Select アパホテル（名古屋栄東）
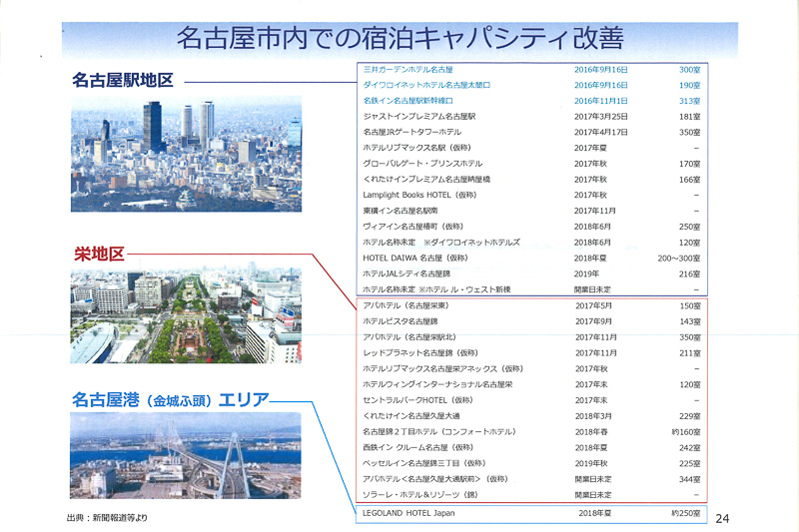Screen dimensions: 799x532 [x=406, y=306]
